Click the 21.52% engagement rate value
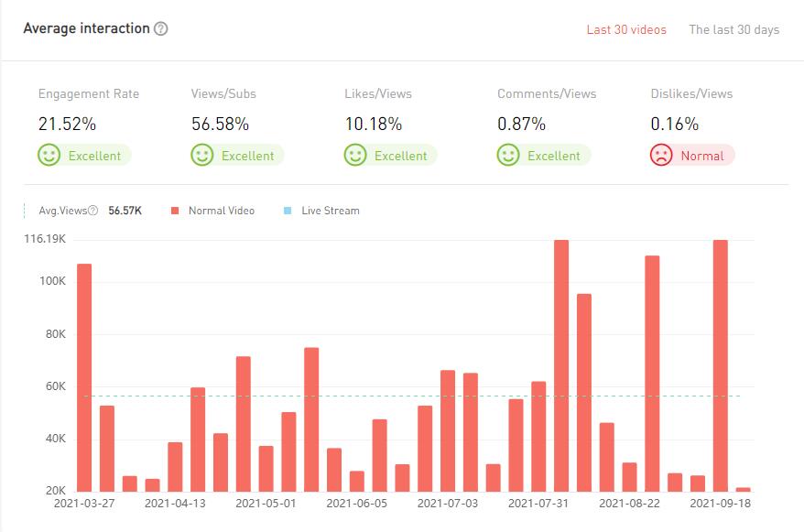The image size is (804, 532). (67, 124)
